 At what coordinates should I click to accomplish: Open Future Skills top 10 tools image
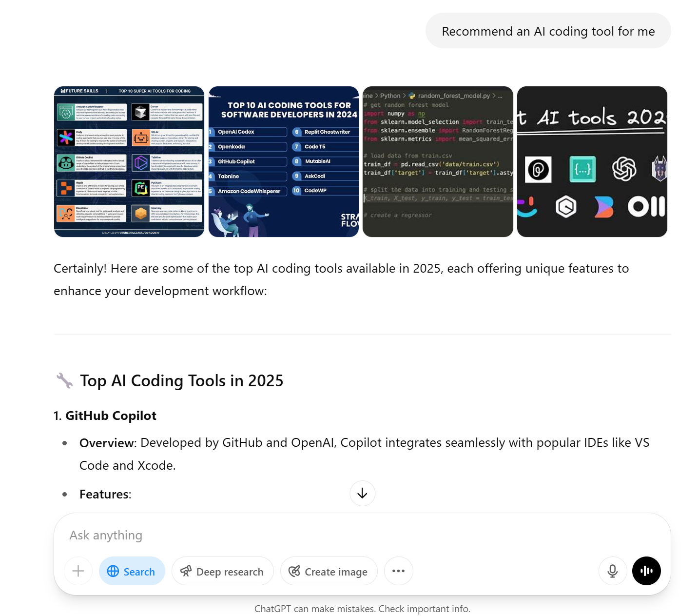click(129, 161)
